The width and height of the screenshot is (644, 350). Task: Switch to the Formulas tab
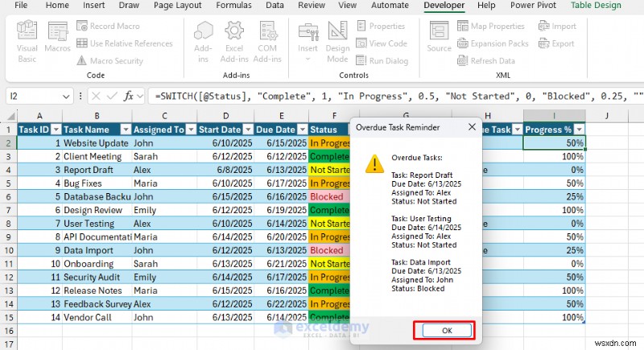click(233, 6)
